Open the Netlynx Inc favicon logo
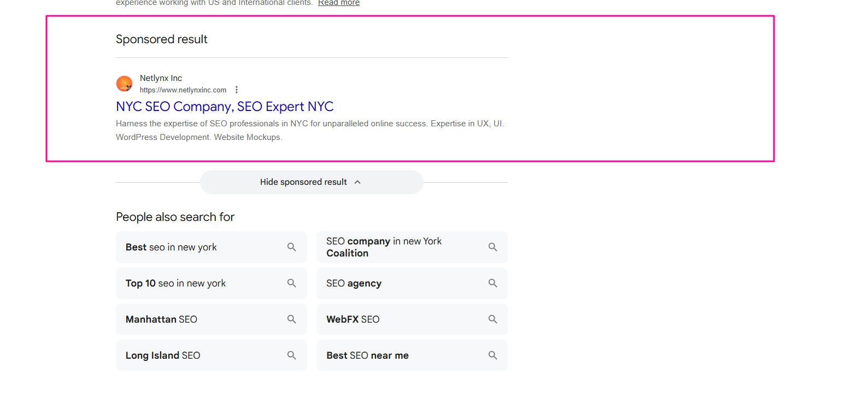Viewport: 868px width, 397px height. (x=125, y=84)
